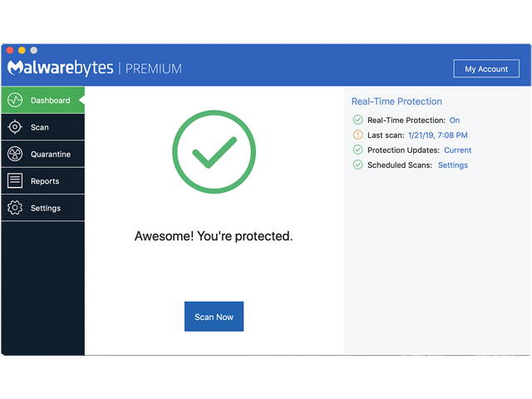Close the window with the red button
The width and height of the screenshot is (532, 399).
[x=10, y=50]
